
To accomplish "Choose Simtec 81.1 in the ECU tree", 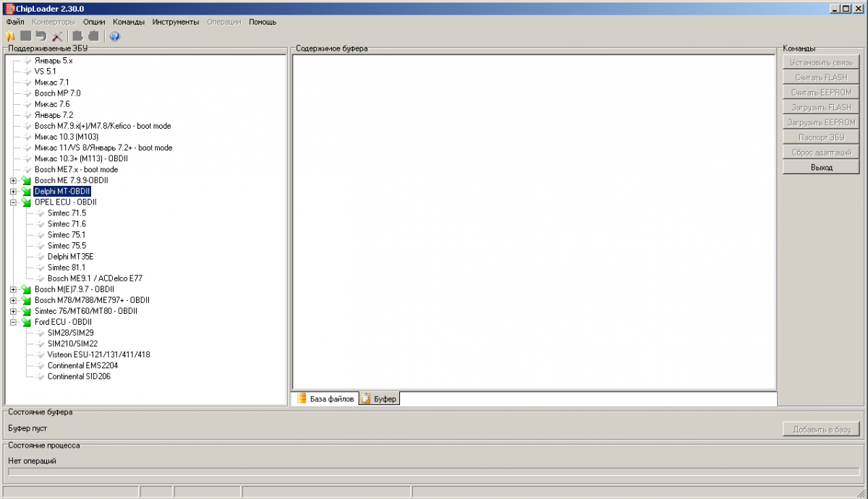I will tap(67, 268).
